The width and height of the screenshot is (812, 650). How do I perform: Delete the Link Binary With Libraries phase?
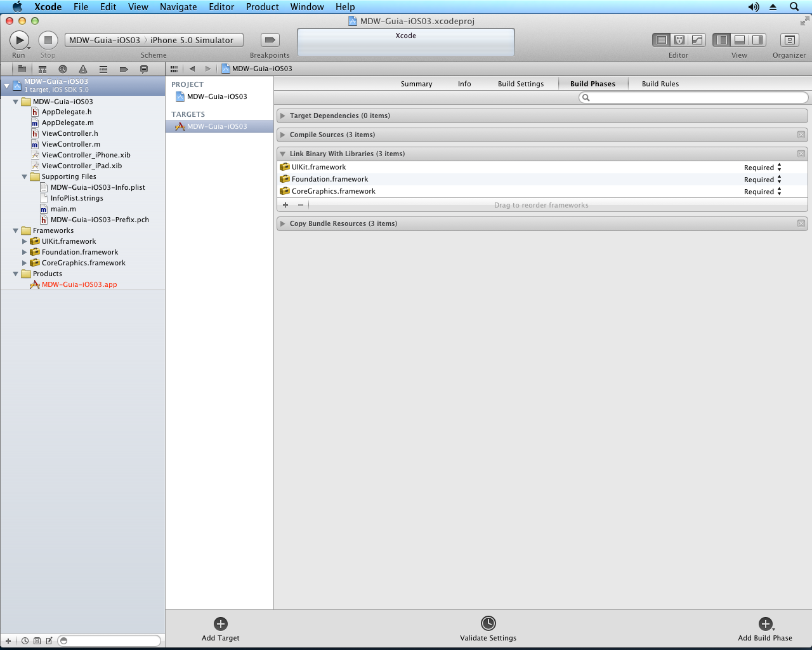point(801,154)
